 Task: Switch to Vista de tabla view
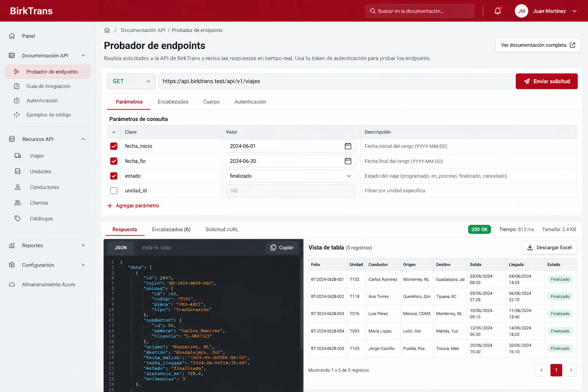click(x=156, y=248)
